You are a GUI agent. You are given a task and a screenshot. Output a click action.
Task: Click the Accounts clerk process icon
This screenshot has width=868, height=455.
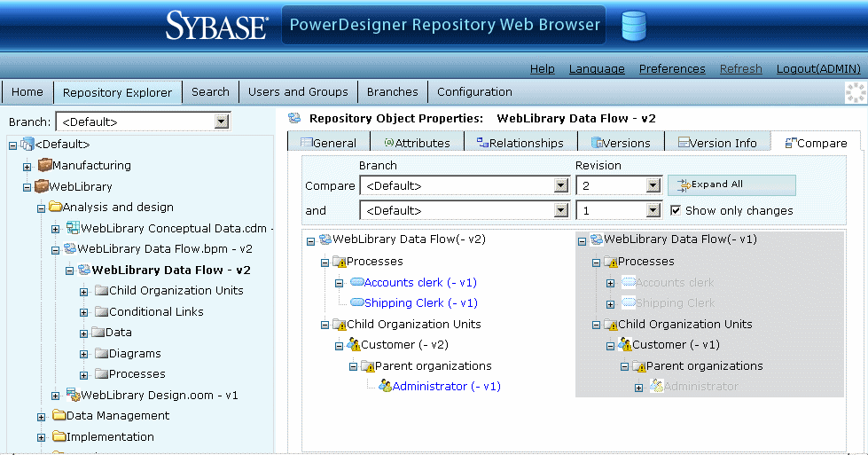pos(356,282)
